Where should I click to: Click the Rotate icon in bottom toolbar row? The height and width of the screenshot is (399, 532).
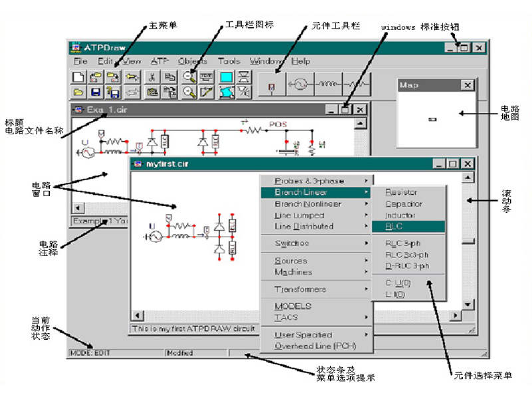point(243,92)
